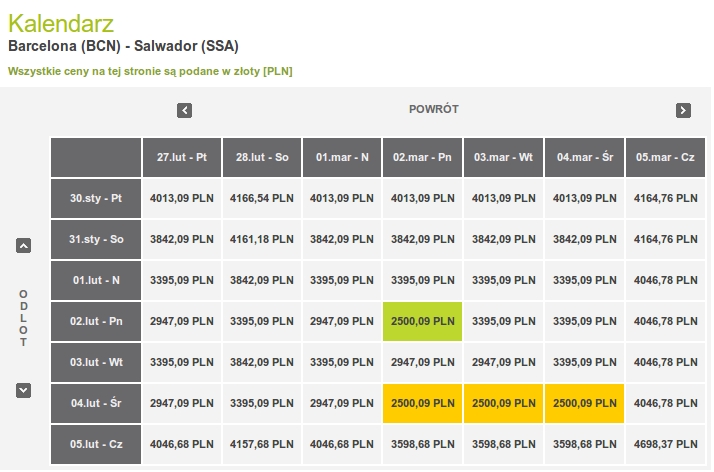The image size is (714, 472).
Task: Choose 2947,09 PLN for 03.lut returning 03.mar
Action: [504, 362]
